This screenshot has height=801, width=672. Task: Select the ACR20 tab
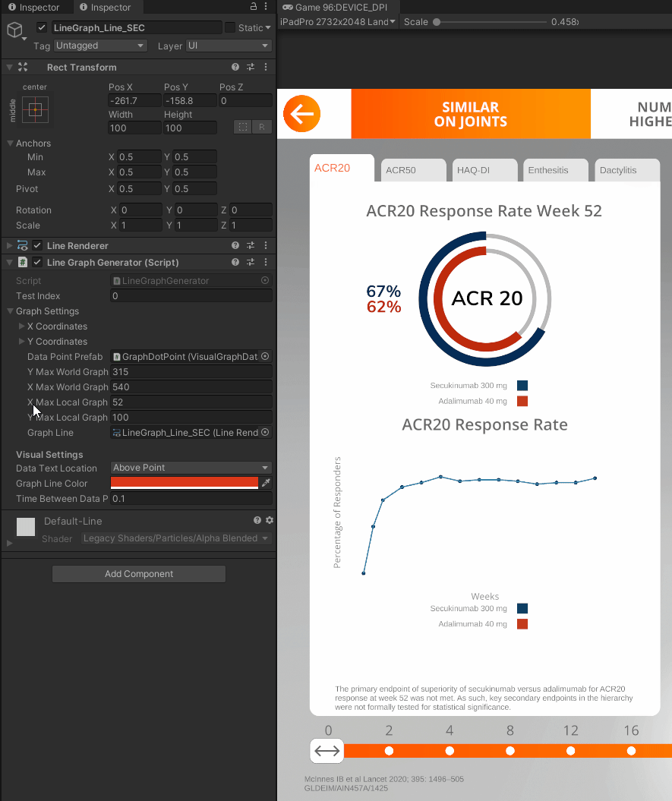342,168
